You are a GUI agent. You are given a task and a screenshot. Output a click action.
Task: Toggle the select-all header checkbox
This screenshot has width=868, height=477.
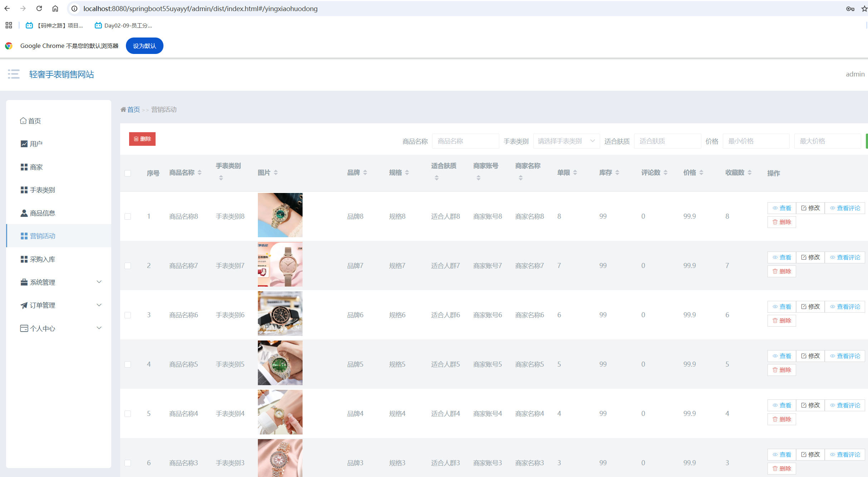128,173
